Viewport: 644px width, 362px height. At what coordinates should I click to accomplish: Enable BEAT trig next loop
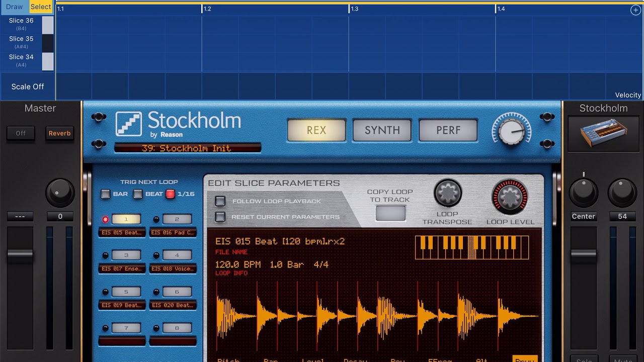138,194
